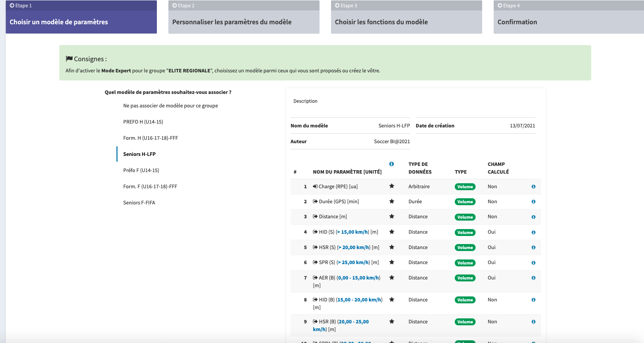Click Volume badge in Durée (GPS) row

click(465, 202)
